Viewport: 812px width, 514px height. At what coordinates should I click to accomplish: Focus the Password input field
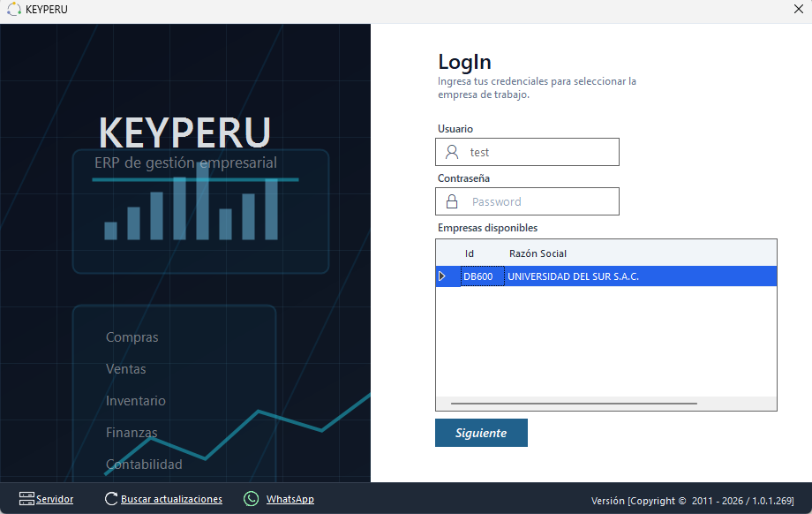[527, 201]
